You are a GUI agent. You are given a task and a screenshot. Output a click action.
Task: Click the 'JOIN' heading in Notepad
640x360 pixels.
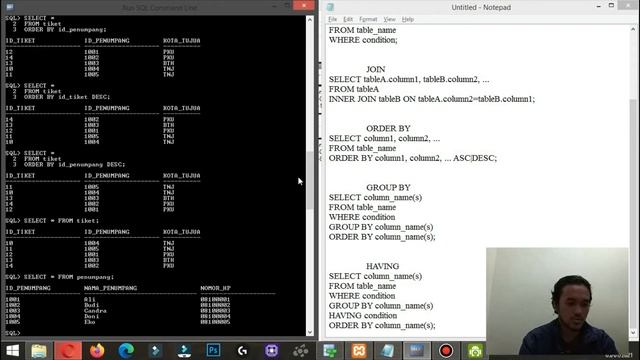pyautogui.click(x=376, y=69)
